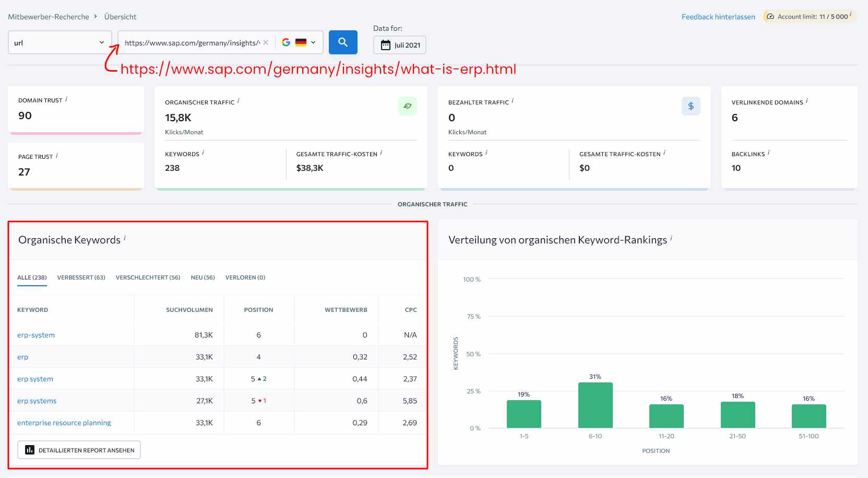Image resolution: width=868 pixels, height=478 pixels.
Task: Click the Suchvolumen column header
Action: [189, 310]
